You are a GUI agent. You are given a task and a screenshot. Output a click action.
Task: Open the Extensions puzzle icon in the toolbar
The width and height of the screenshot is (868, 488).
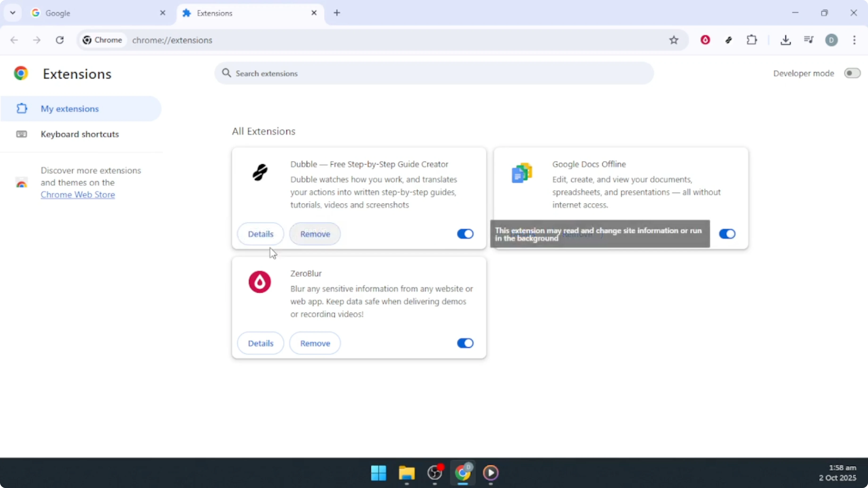(752, 40)
